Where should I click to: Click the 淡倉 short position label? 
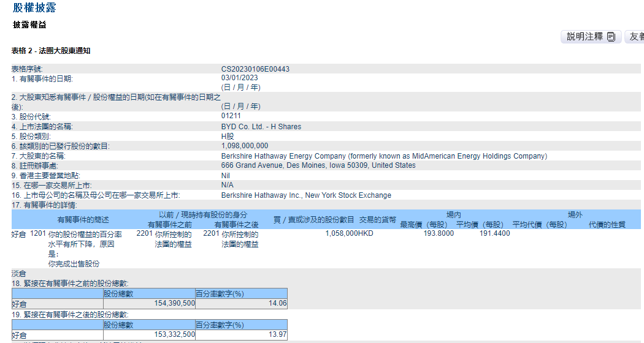[x=19, y=274]
